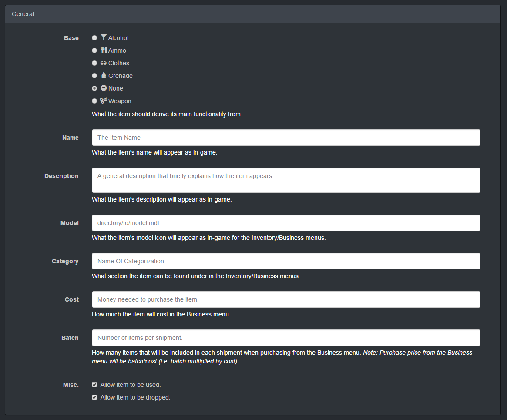Viewport: 507px width, 420px height.
Task: Click the Ammo base icon
Action: tap(104, 50)
